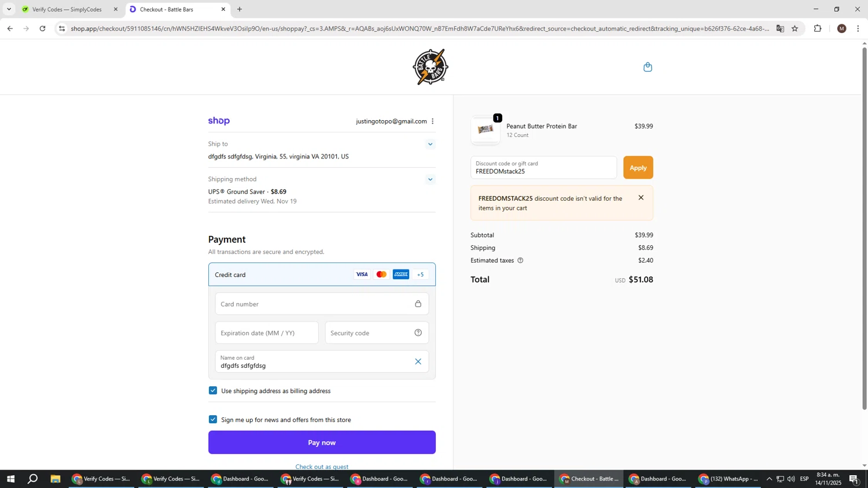Open File Explorer from taskbar
This screenshot has width=868, height=488.
(56, 479)
